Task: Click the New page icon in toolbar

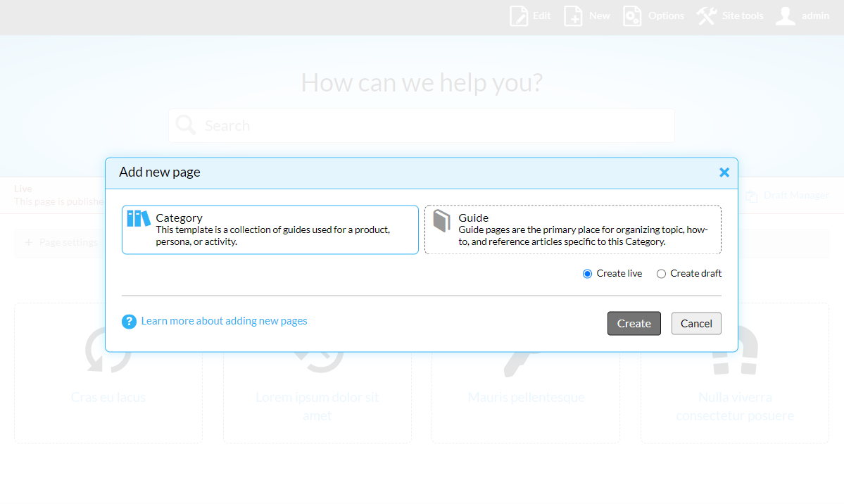Action: (573, 15)
